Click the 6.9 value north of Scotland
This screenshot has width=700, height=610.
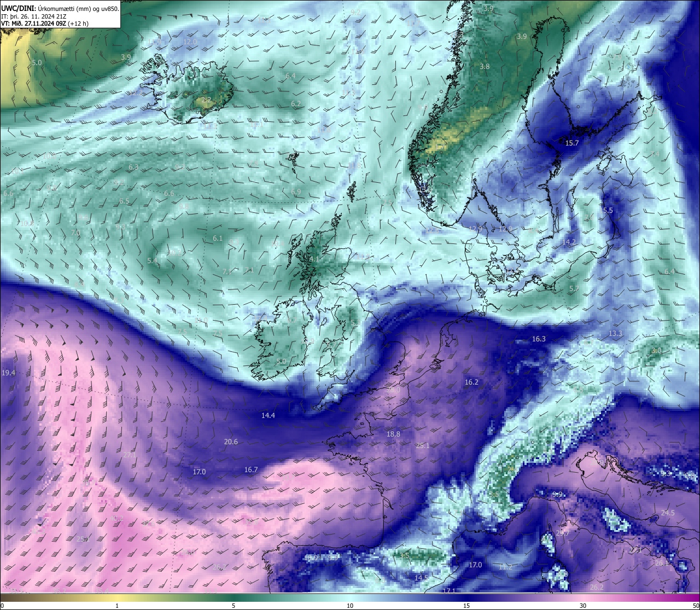pyautogui.click(x=296, y=192)
